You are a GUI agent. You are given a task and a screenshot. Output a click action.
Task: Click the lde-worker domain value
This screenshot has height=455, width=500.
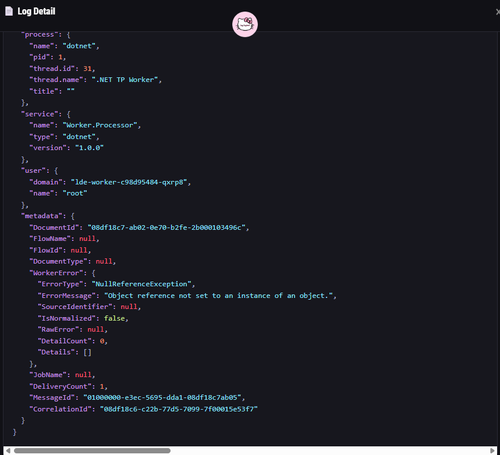click(129, 182)
